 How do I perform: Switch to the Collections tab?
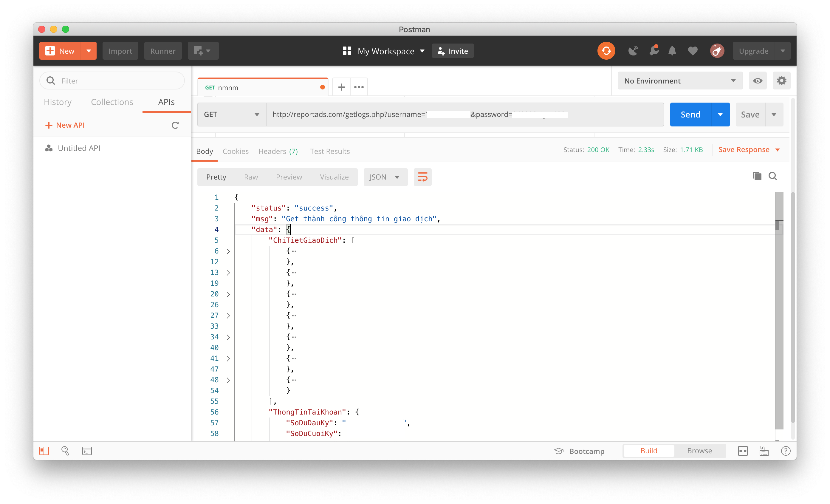click(x=112, y=102)
